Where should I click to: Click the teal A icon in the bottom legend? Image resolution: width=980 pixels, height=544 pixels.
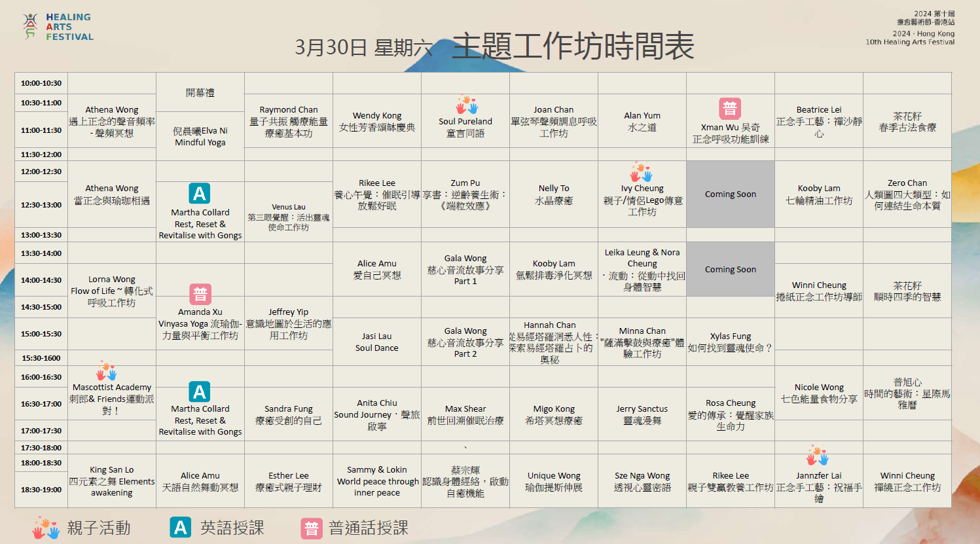180,528
